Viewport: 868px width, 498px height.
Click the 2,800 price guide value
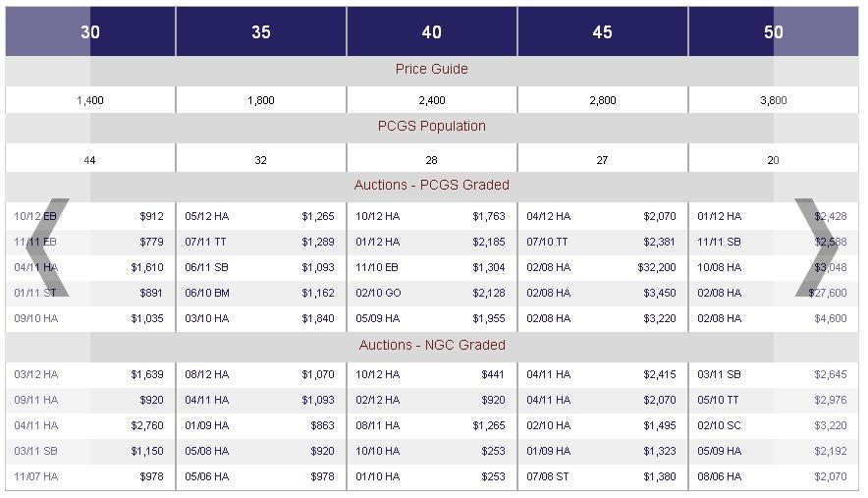pos(603,100)
